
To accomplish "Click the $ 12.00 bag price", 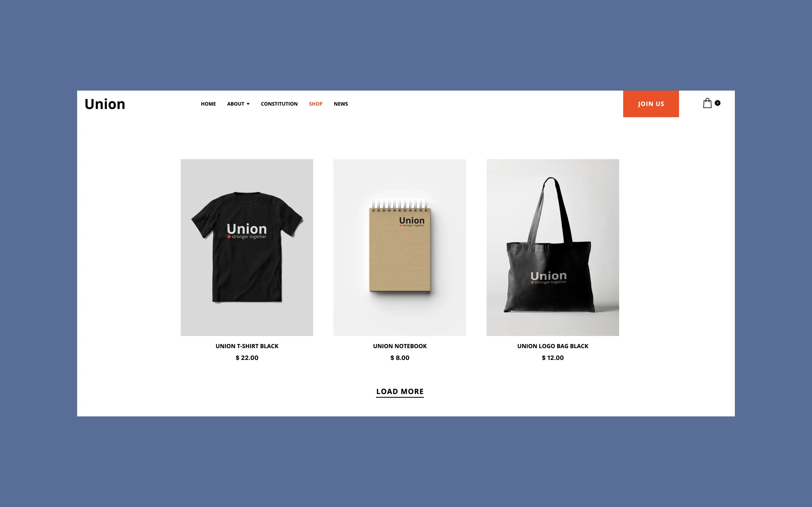I will tap(553, 358).
